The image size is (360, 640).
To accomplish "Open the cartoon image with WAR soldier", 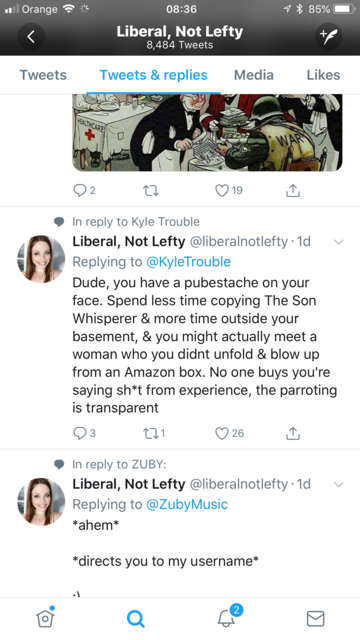I will (207, 132).
